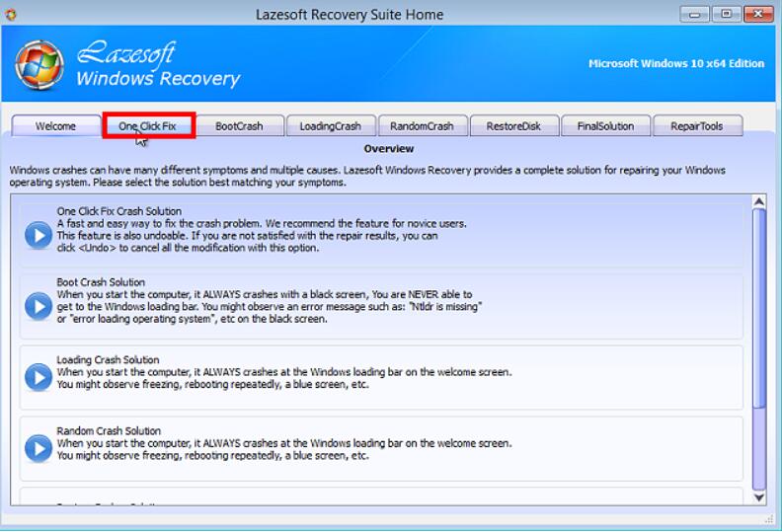Screen dimensions: 782x532
Task: Maximize the Lazesoft Recovery Suite window
Action: coord(726,14)
